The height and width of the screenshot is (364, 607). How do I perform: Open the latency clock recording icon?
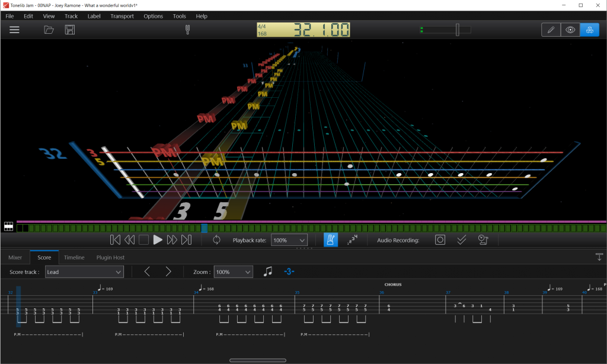pyautogui.click(x=483, y=240)
